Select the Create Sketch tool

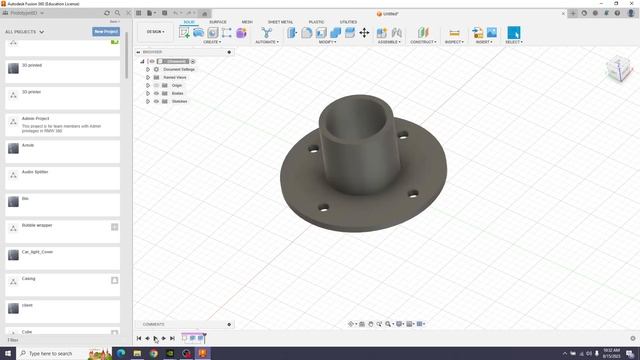184,33
